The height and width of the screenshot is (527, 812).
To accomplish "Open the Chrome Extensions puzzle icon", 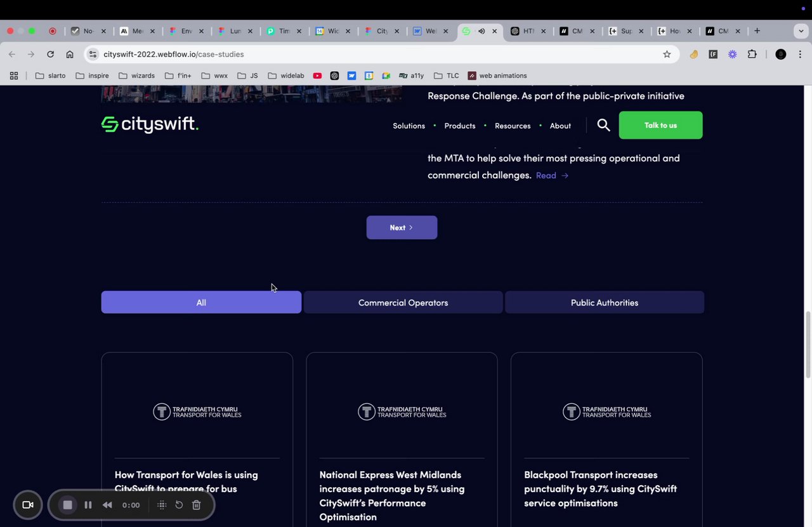I will tap(752, 55).
